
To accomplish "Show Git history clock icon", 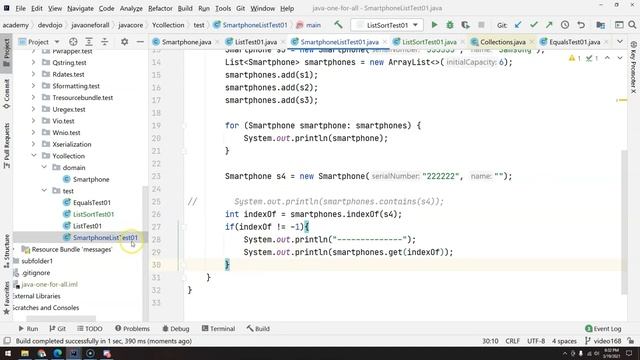I will tap(565, 25).
